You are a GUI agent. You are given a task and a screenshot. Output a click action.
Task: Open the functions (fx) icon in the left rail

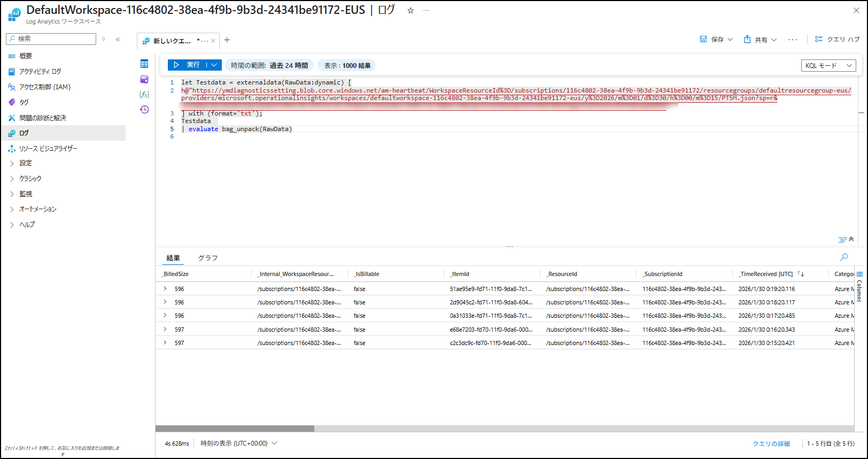click(144, 94)
